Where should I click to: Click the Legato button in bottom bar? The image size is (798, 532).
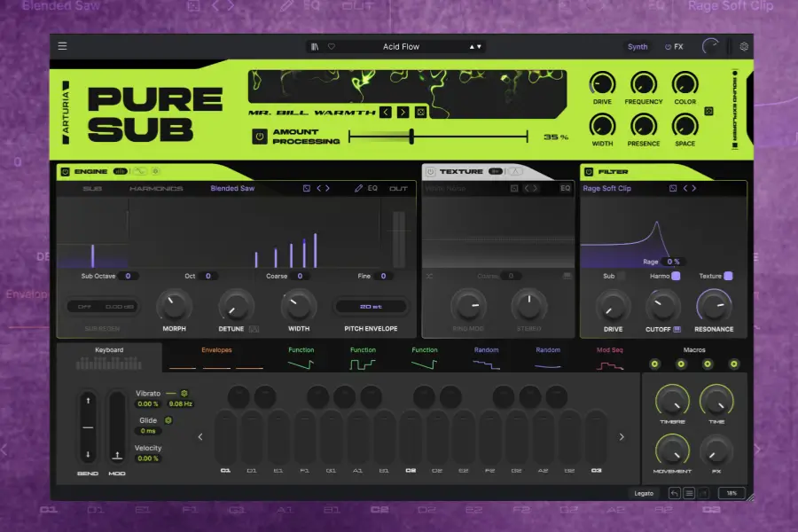pyautogui.click(x=644, y=493)
